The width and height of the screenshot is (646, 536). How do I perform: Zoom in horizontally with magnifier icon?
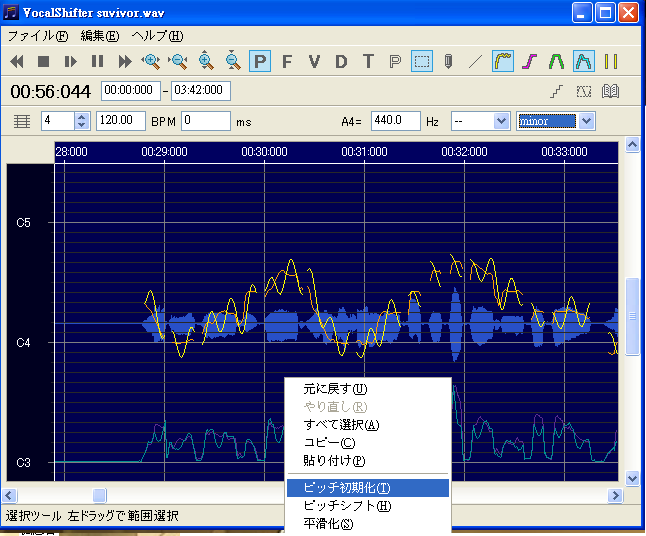[x=151, y=61]
